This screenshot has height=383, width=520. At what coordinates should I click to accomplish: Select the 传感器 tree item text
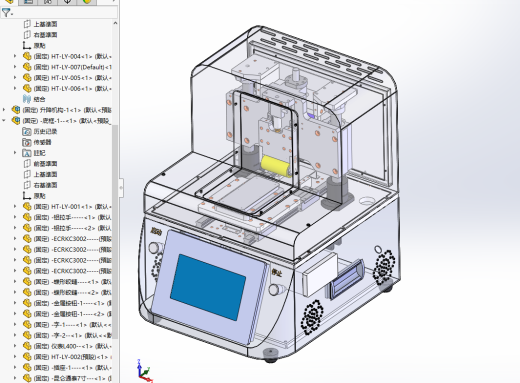pyautogui.click(x=42, y=142)
